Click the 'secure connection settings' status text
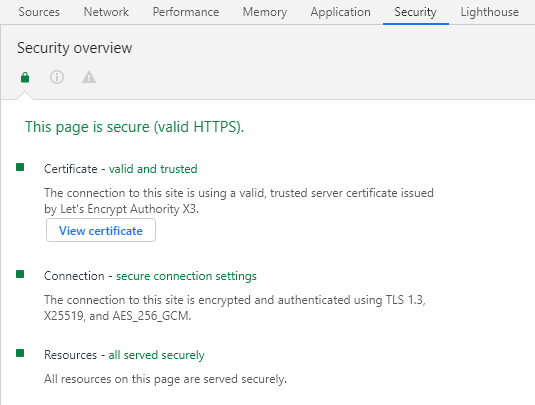This screenshot has width=535, height=405. 186,276
